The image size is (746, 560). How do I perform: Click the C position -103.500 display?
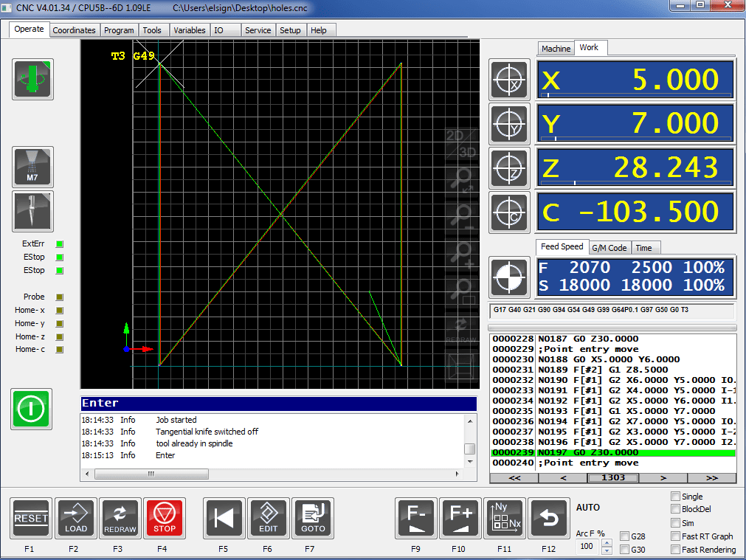pos(635,212)
